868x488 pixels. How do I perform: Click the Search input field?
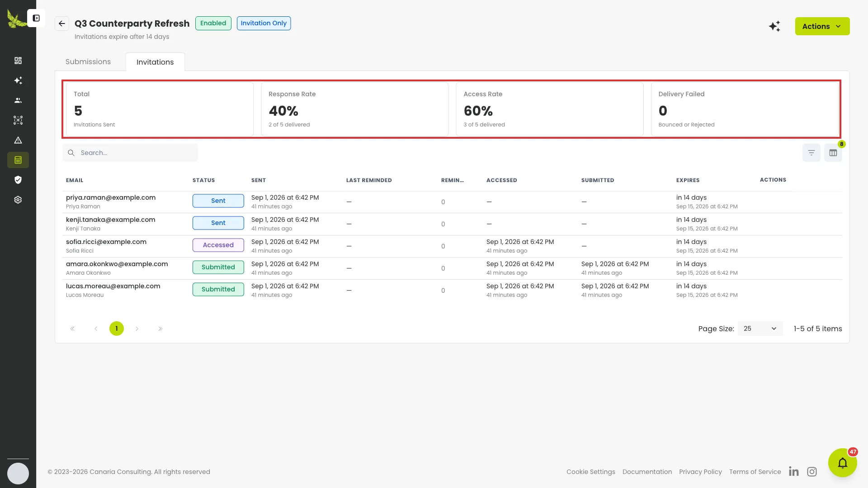coord(130,153)
